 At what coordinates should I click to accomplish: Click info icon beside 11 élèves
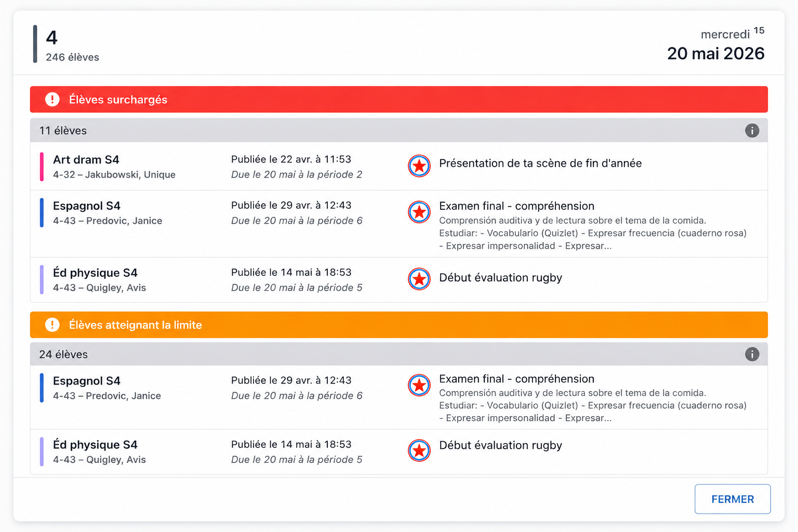click(x=752, y=130)
